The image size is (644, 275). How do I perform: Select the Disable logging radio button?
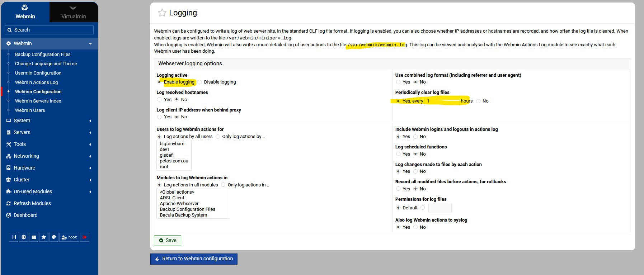pyautogui.click(x=199, y=82)
